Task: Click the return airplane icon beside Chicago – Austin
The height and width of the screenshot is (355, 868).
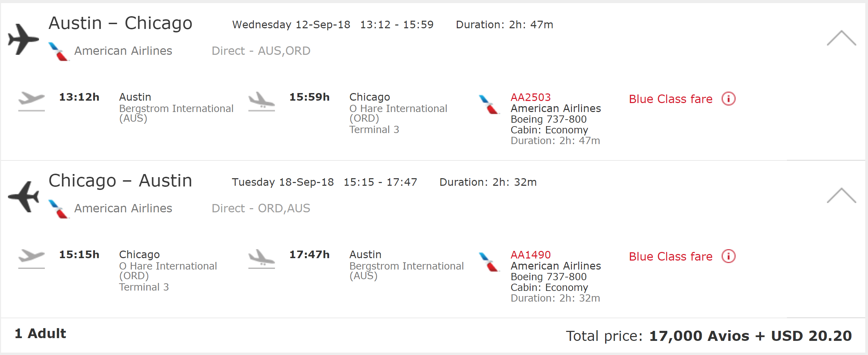Action: click(23, 196)
